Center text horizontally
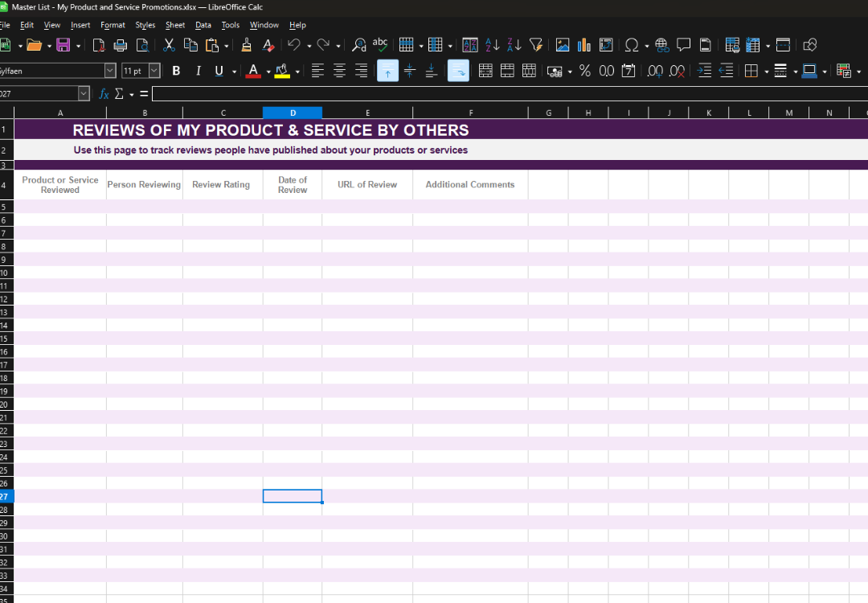868x603 pixels. pos(339,71)
